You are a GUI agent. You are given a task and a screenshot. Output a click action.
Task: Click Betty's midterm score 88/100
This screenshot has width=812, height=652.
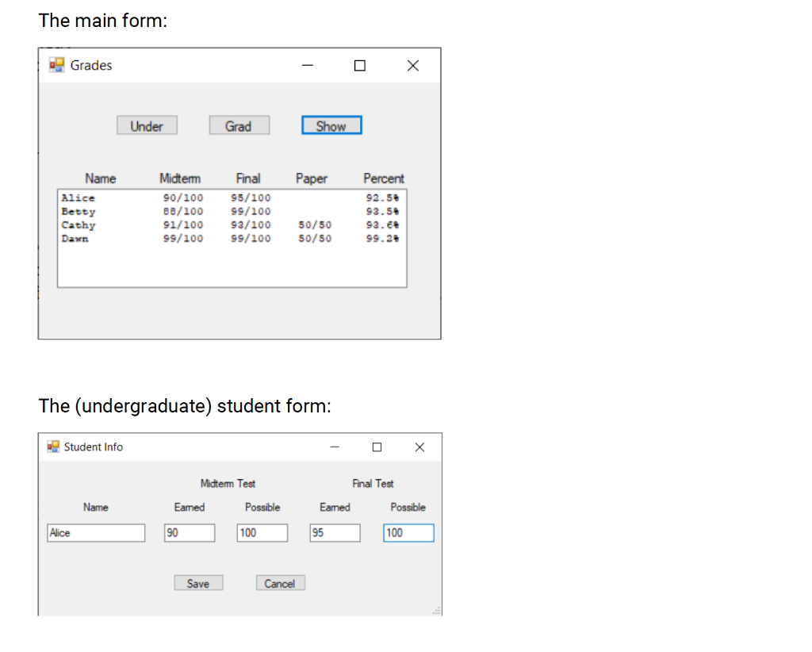click(183, 211)
